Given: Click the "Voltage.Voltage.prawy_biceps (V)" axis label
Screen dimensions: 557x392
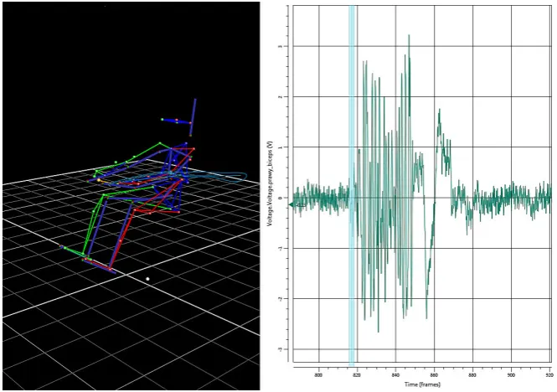Looking at the screenshot, I should tap(271, 183).
